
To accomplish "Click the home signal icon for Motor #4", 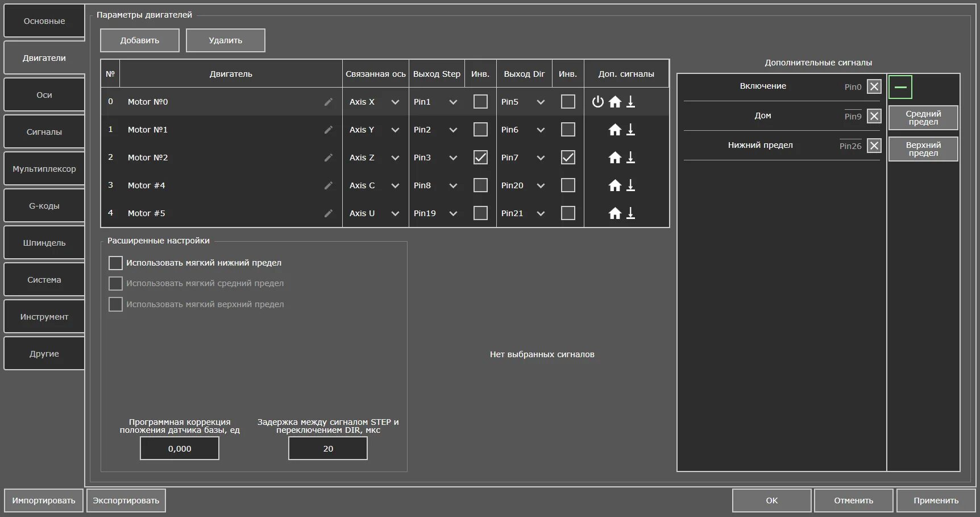I will point(615,185).
